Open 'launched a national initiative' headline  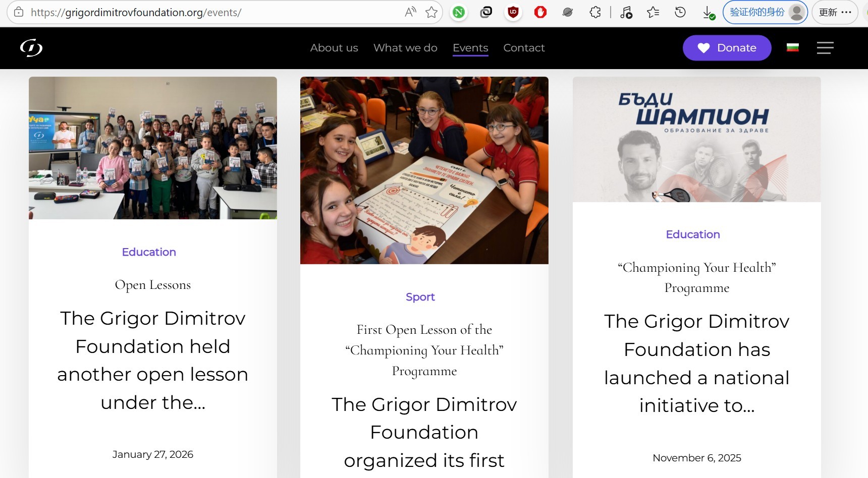pyautogui.click(x=697, y=364)
